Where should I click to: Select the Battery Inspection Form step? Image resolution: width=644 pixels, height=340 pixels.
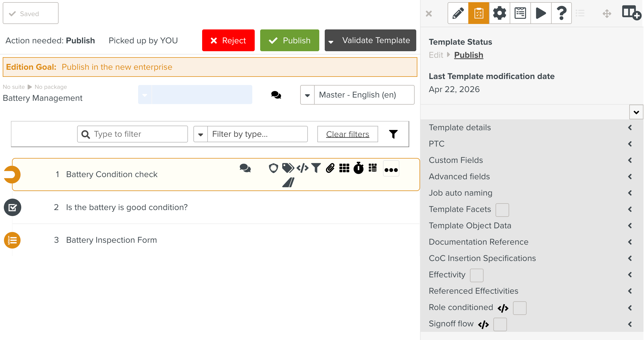click(x=111, y=240)
